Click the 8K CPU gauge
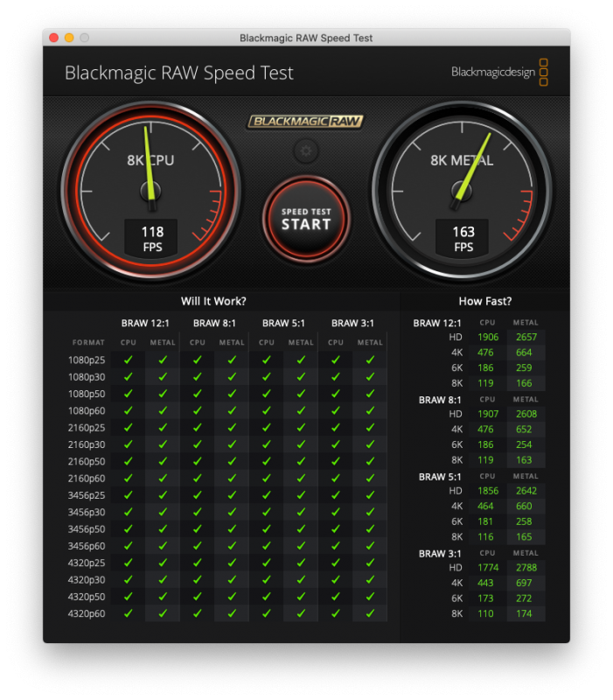The width and height of the screenshot is (613, 700). pyautogui.click(x=150, y=192)
